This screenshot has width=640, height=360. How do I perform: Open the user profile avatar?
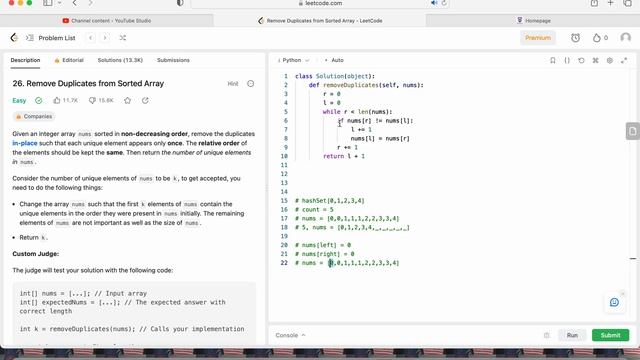[x=625, y=38]
